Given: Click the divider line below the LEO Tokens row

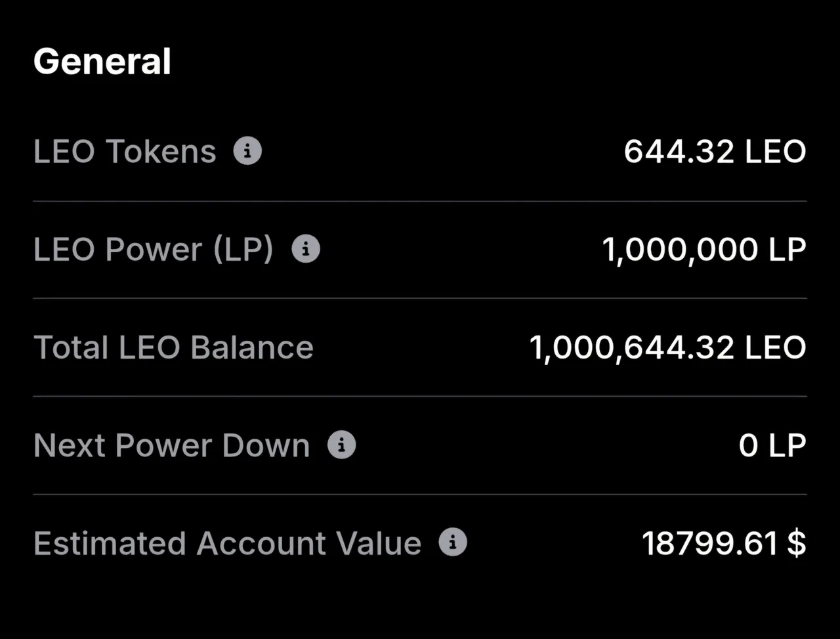Looking at the screenshot, I should coord(420,201).
